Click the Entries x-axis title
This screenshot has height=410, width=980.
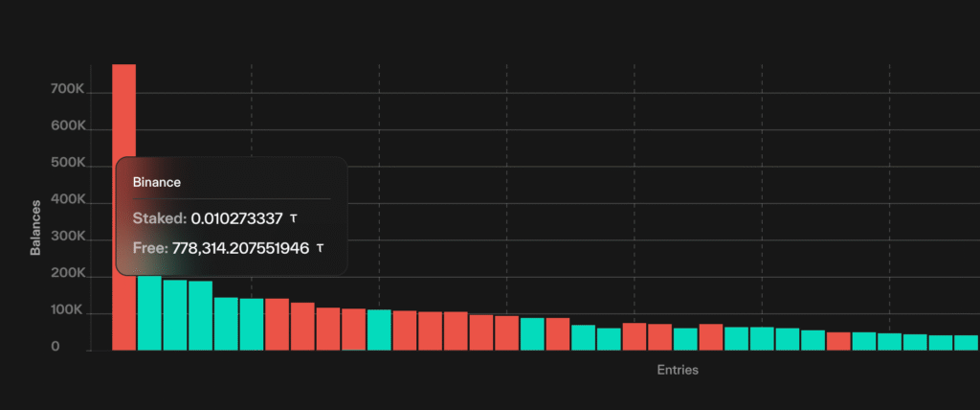point(678,370)
